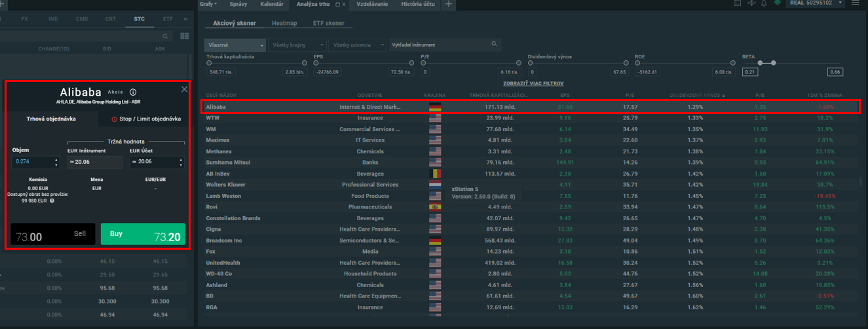Viewport: 868px width, 329px height.
Task: Click the BETA slider's right handle
Action: (x=774, y=63)
